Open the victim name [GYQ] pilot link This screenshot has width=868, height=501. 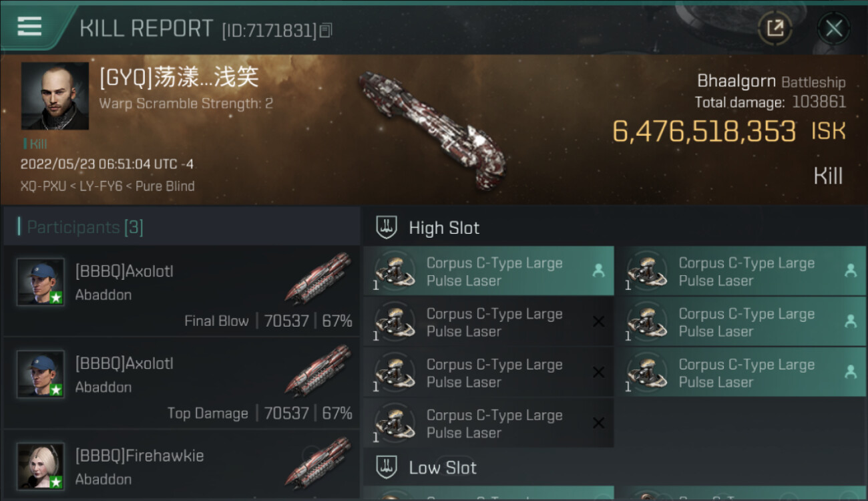click(178, 78)
